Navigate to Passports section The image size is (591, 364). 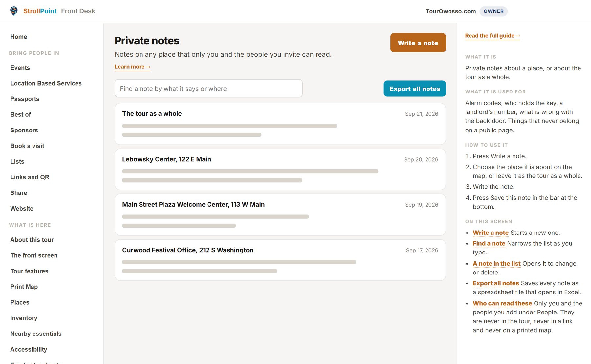click(x=25, y=99)
